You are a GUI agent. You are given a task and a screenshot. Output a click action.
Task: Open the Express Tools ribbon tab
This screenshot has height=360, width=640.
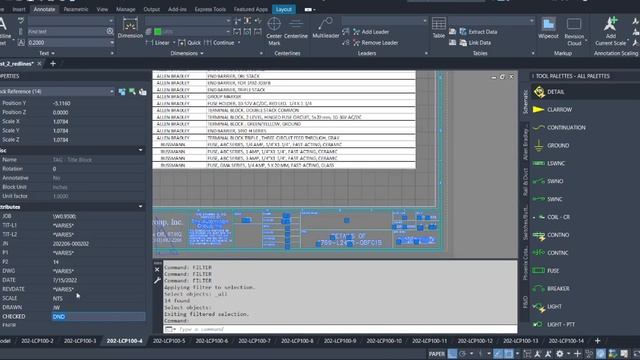point(210,9)
